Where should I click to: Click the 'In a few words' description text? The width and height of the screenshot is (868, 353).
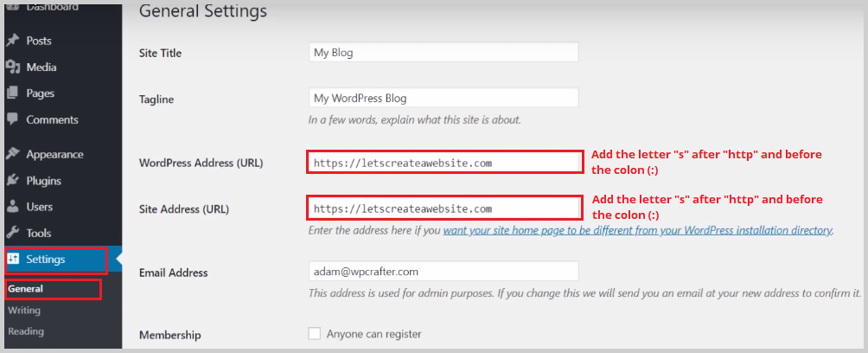pyautogui.click(x=415, y=119)
